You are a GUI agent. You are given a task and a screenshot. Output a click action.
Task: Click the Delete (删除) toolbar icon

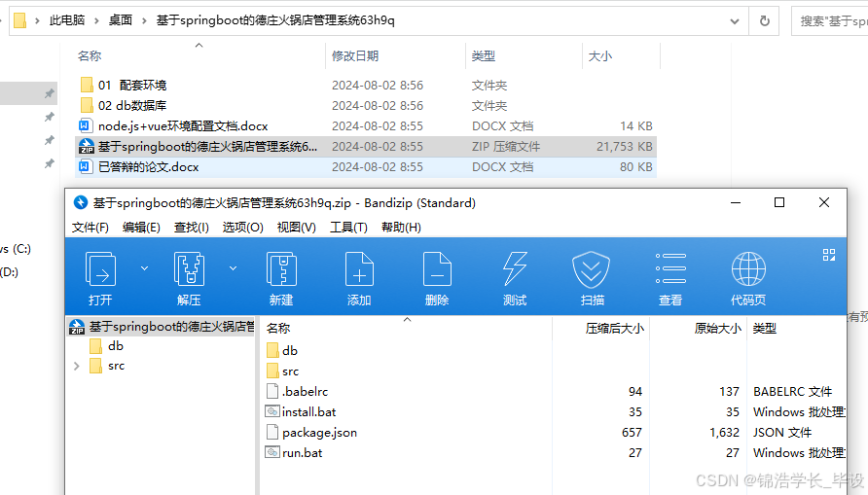tap(437, 268)
